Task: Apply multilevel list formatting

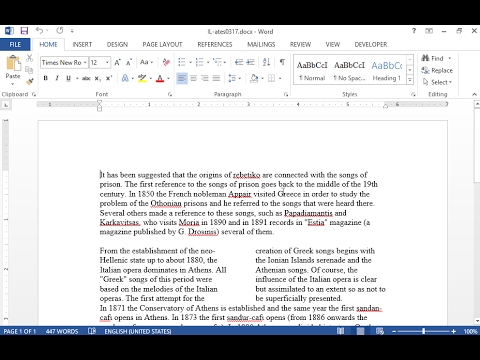Action: pos(217,62)
